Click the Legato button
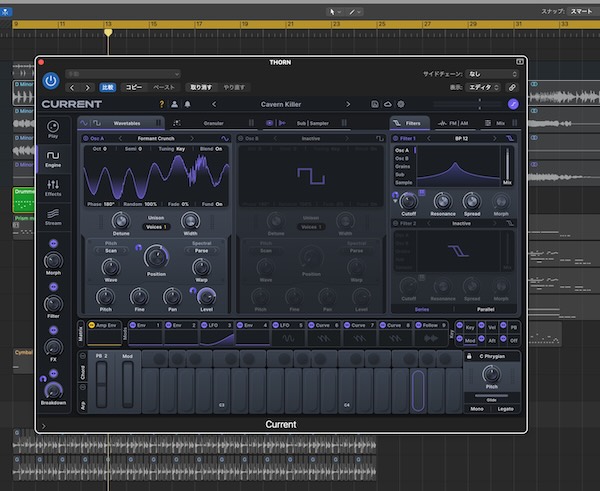The width and height of the screenshot is (600, 491). click(505, 409)
